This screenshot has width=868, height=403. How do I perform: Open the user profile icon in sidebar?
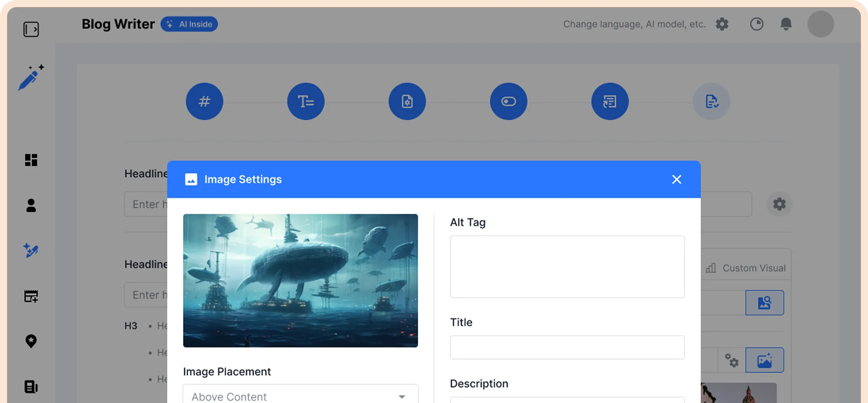(31, 205)
